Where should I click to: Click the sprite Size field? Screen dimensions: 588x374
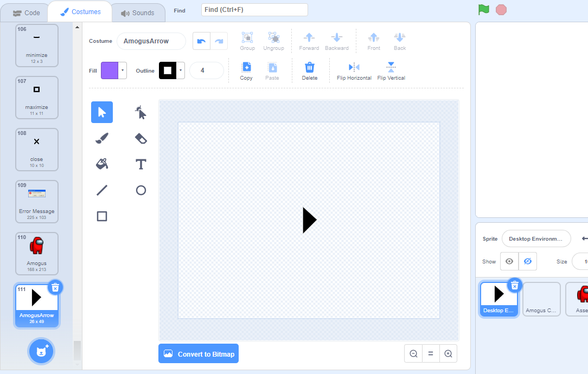click(580, 261)
